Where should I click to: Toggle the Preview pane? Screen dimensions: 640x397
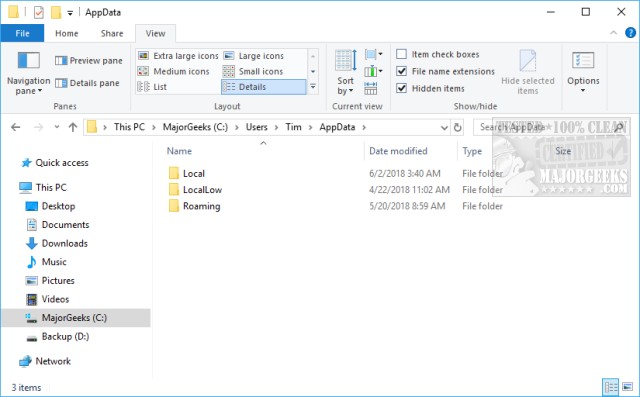coord(89,61)
